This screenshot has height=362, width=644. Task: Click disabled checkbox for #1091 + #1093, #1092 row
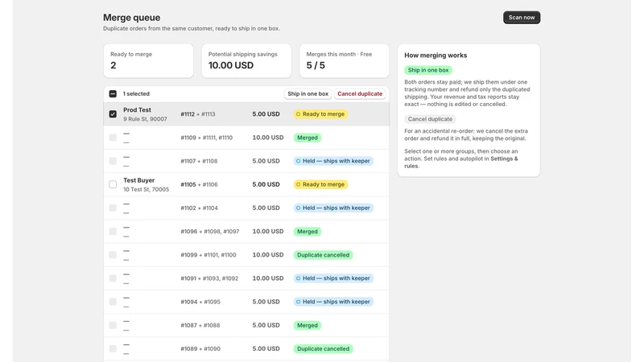(113, 278)
